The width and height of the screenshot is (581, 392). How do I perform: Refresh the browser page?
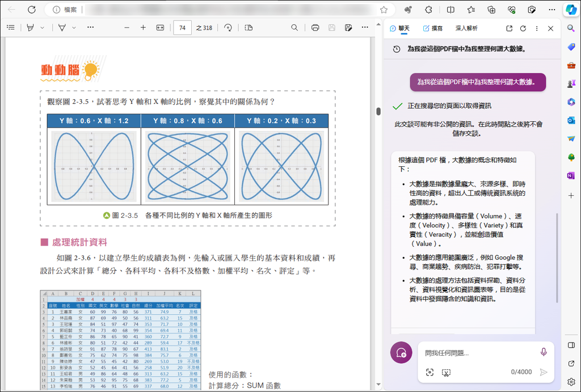tap(32, 10)
